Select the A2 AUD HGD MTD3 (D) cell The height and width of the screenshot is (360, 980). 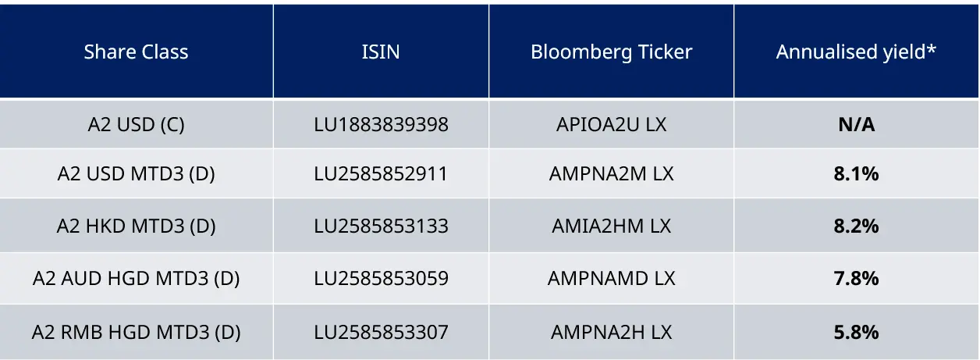tap(137, 278)
